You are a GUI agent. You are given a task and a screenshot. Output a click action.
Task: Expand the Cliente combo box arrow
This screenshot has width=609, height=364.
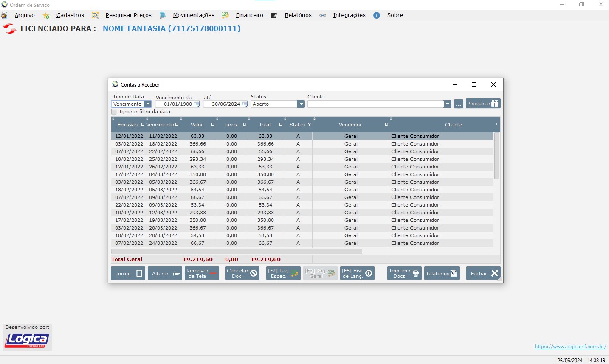click(x=447, y=104)
